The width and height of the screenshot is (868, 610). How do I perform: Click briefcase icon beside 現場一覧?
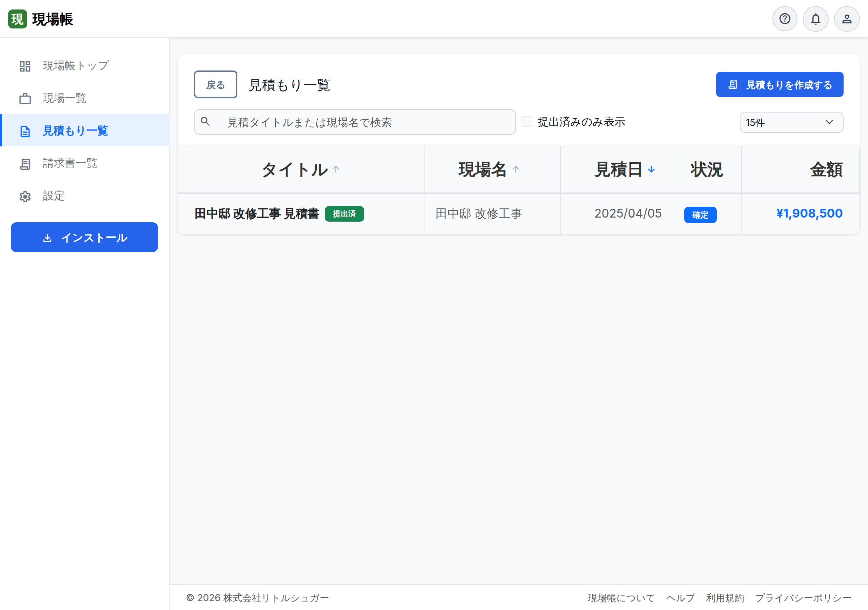[x=25, y=99]
